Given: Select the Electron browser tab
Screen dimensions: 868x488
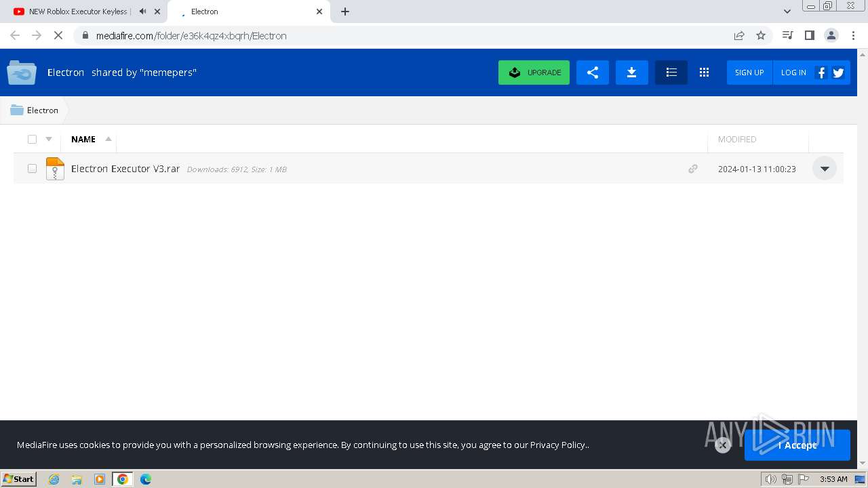Looking at the screenshot, I should click(x=248, y=12).
